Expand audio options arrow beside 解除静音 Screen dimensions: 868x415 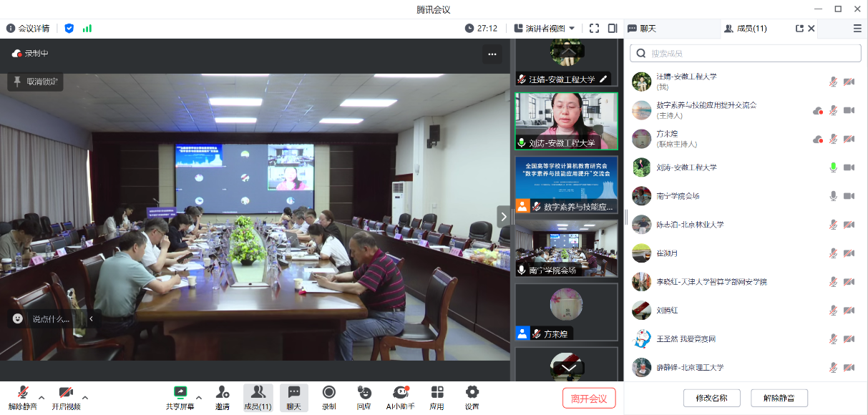pos(42,397)
